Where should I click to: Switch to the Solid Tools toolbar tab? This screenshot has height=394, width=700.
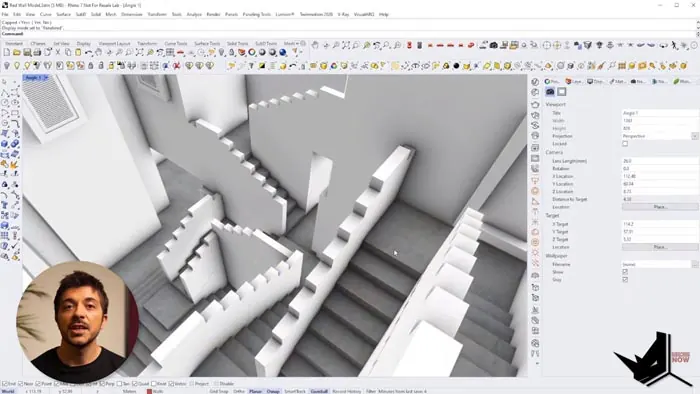coord(238,44)
